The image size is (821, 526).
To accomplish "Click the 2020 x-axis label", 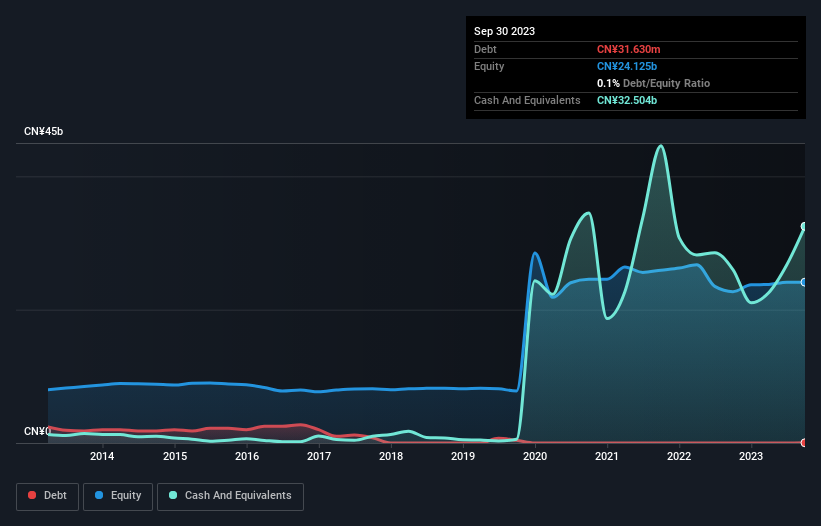I will click(x=535, y=456).
